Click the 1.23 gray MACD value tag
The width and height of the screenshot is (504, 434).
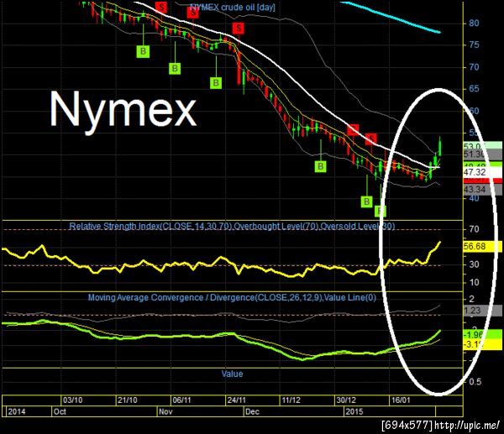click(482, 311)
